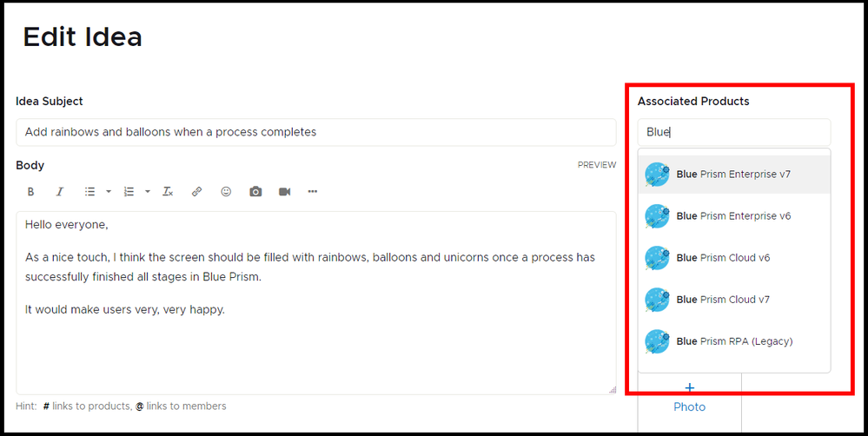Select Blue Prism RPA (Legacy) product
The height and width of the screenshot is (436, 868).
pyautogui.click(x=734, y=341)
